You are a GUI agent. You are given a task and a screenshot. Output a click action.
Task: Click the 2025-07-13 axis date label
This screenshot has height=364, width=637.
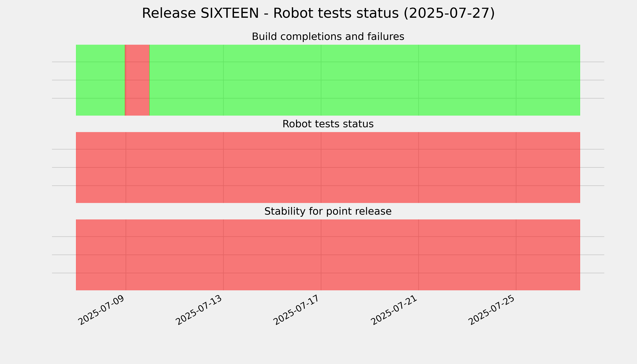199,310
